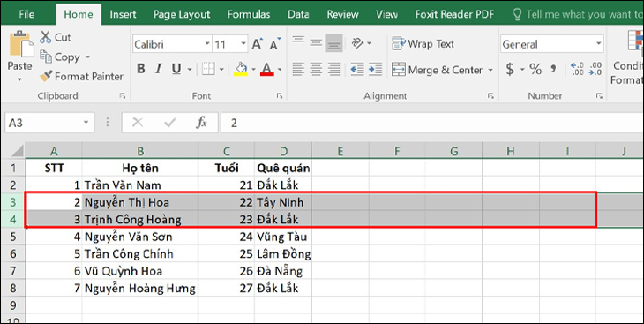This screenshot has width=644, height=324.
Task: Open Copy dropdown arrow
Action: click(x=87, y=57)
